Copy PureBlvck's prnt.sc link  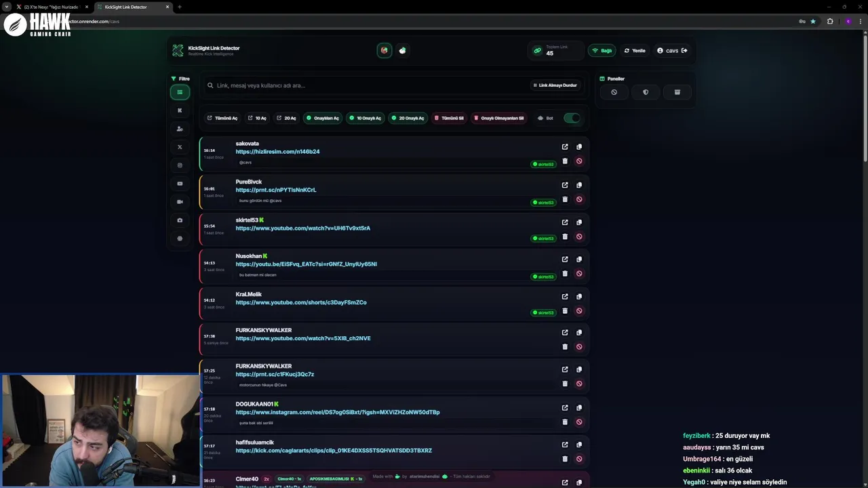tap(579, 185)
